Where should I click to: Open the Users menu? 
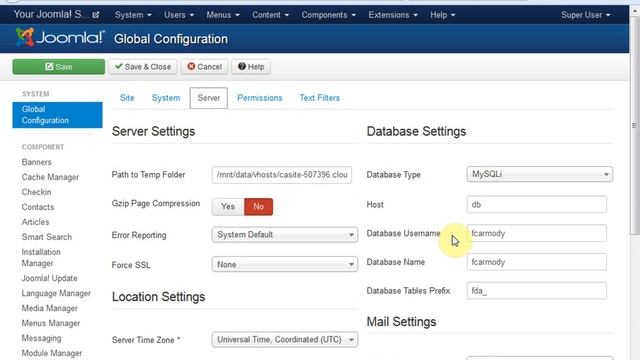click(179, 15)
